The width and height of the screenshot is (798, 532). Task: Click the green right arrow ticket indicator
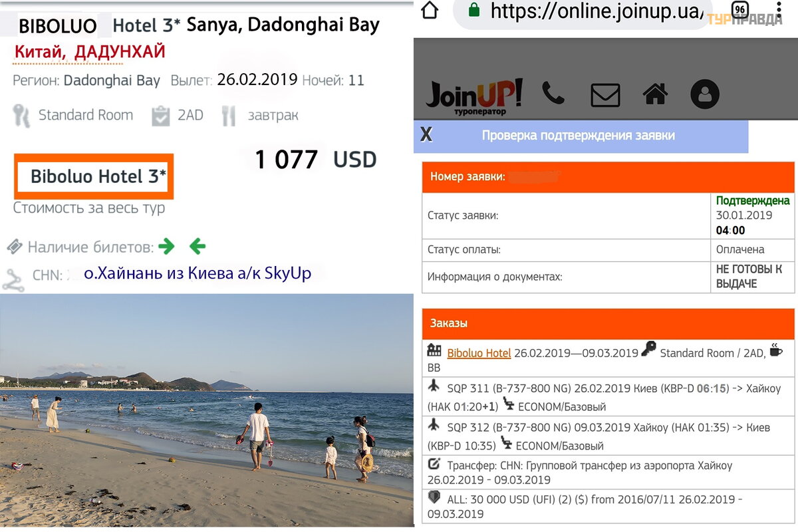tap(167, 247)
